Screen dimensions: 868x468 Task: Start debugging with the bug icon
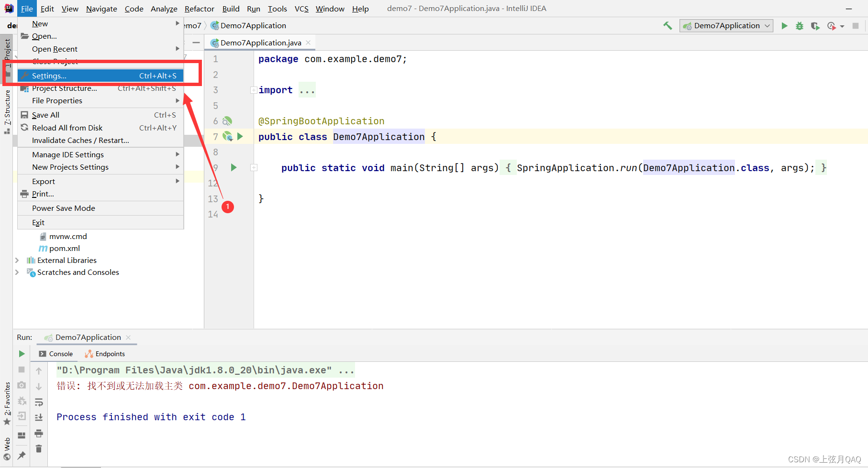click(800, 26)
